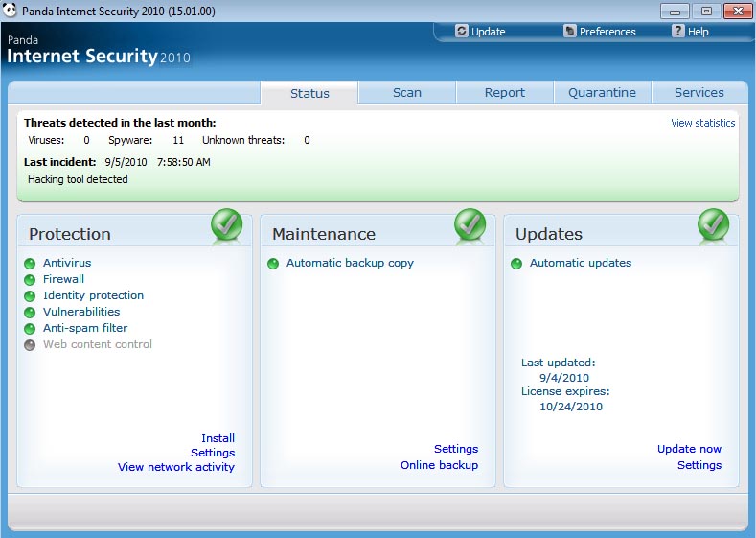Click the green checkmark icon in Maintenance panel

coord(471,225)
